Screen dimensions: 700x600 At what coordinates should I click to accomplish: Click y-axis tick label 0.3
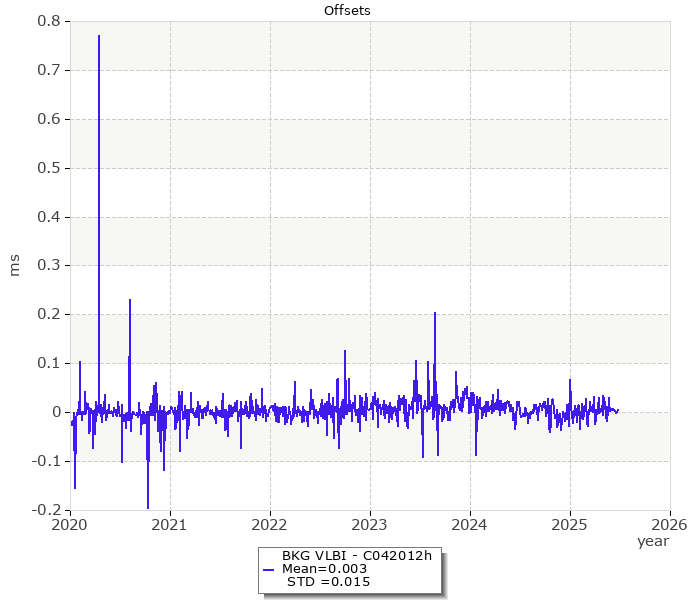pyautogui.click(x=49, y=265)
